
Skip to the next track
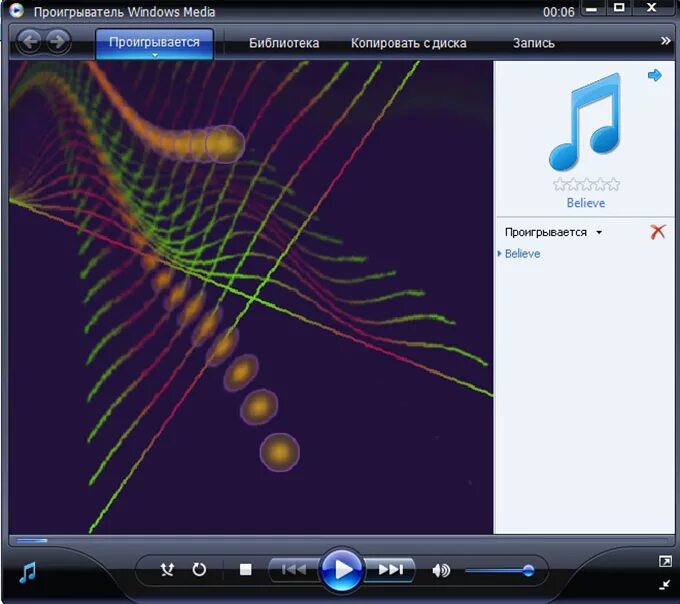tap(390, 569)
